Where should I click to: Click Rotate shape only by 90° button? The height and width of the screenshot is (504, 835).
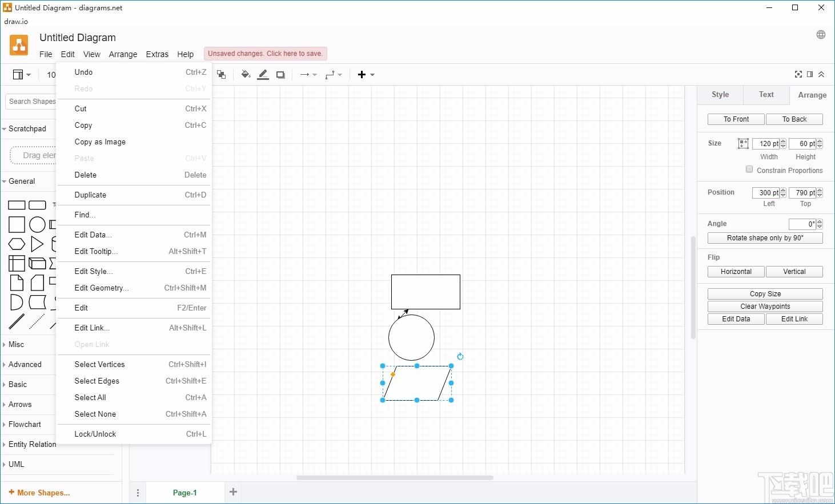point(765,238)
